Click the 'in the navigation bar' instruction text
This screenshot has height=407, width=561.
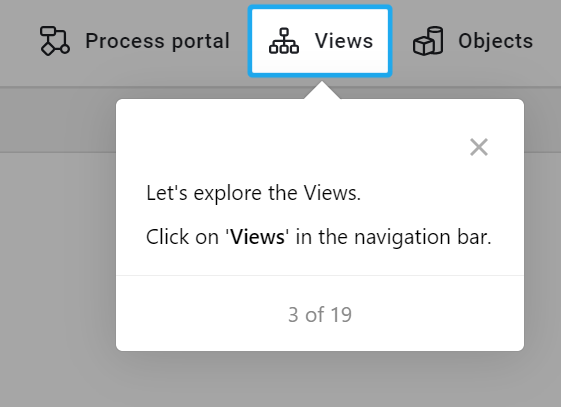[x=394, y=237]
